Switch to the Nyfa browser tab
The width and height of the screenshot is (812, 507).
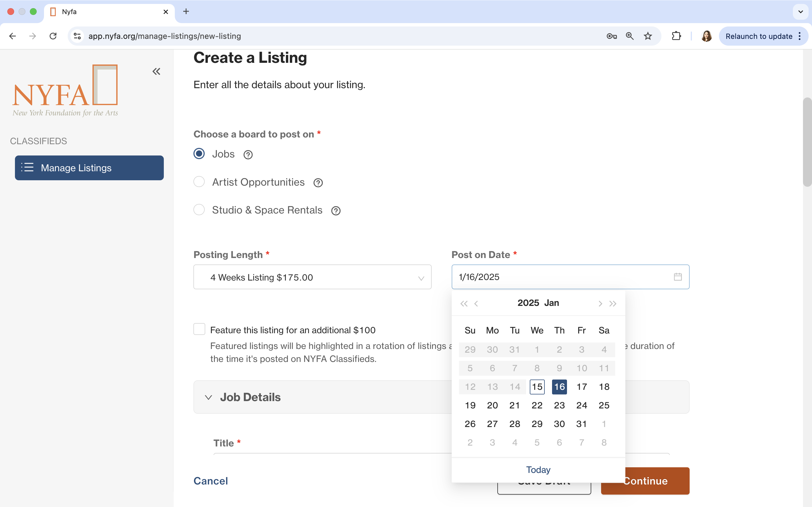tap(109, 12)
